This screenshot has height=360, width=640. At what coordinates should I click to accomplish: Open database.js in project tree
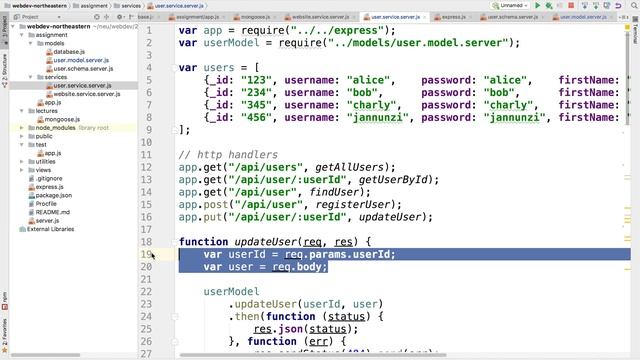(69, 52)
